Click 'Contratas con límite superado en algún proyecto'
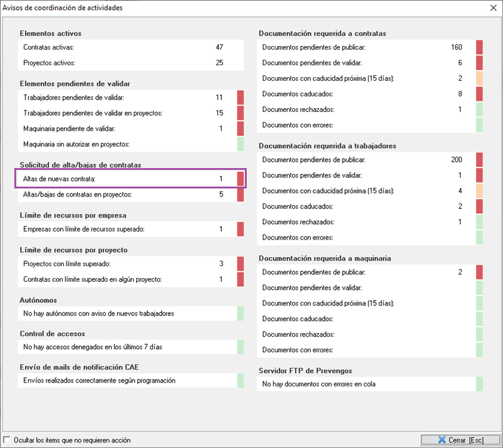This screenshot has height=448, width=503. (x=124, y=279)
